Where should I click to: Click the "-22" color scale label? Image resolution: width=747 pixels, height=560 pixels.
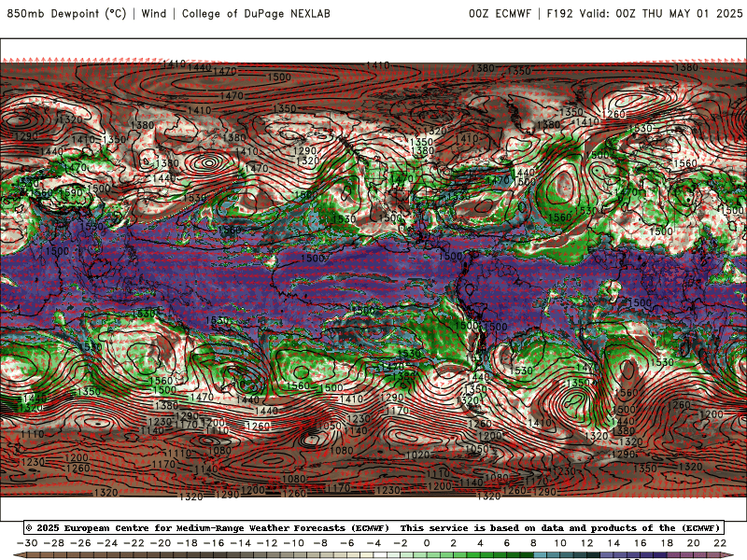[134, 543]
